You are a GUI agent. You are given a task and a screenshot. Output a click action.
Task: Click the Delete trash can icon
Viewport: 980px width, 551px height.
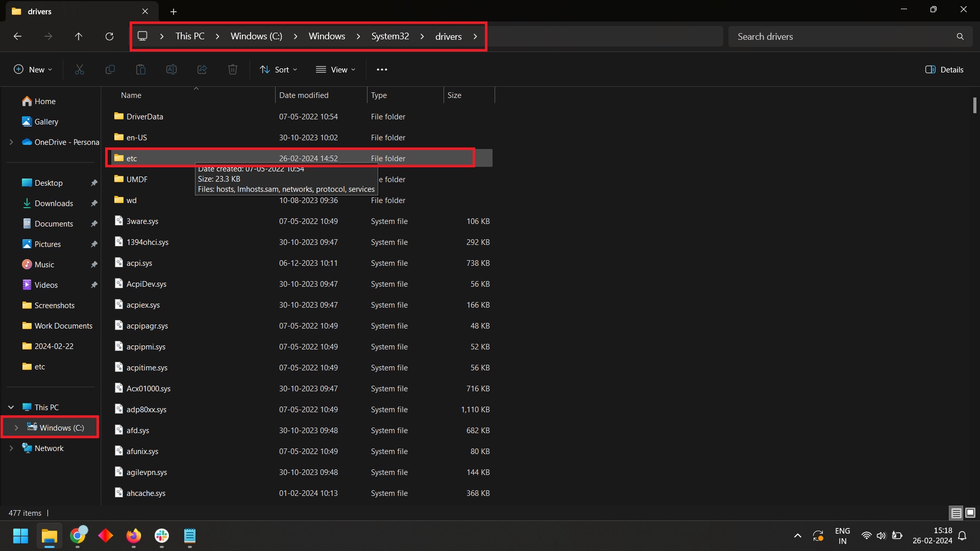point(232,69)
